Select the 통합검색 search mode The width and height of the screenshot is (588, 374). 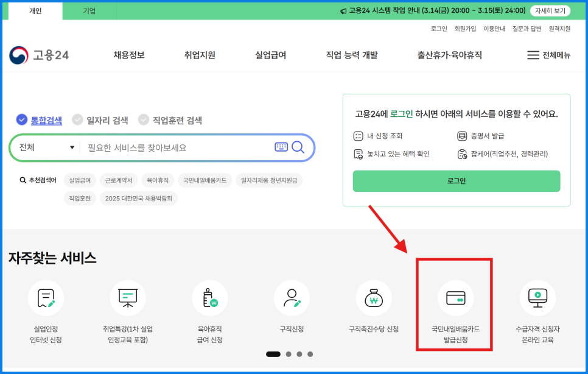coord(39,120)
